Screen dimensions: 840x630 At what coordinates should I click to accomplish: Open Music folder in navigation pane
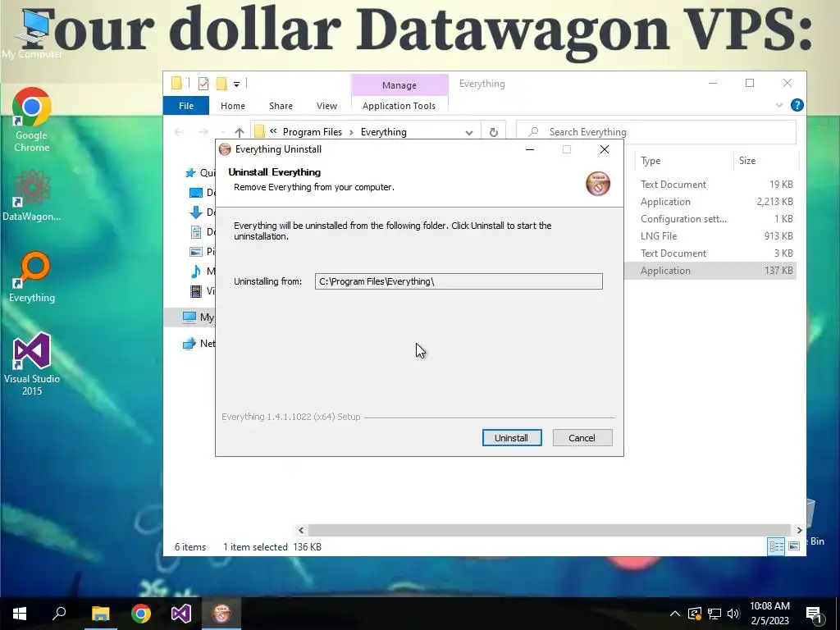[202, 271]
